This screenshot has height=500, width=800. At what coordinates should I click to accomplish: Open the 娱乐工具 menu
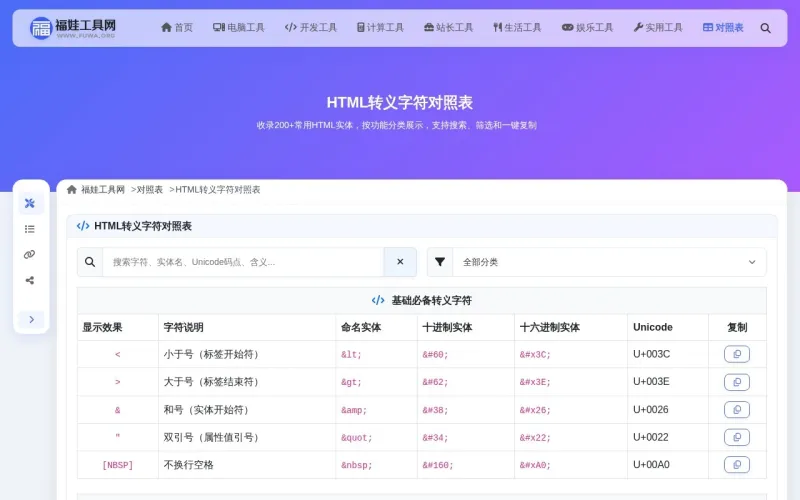pyautogui.click(x=587, y=28)
